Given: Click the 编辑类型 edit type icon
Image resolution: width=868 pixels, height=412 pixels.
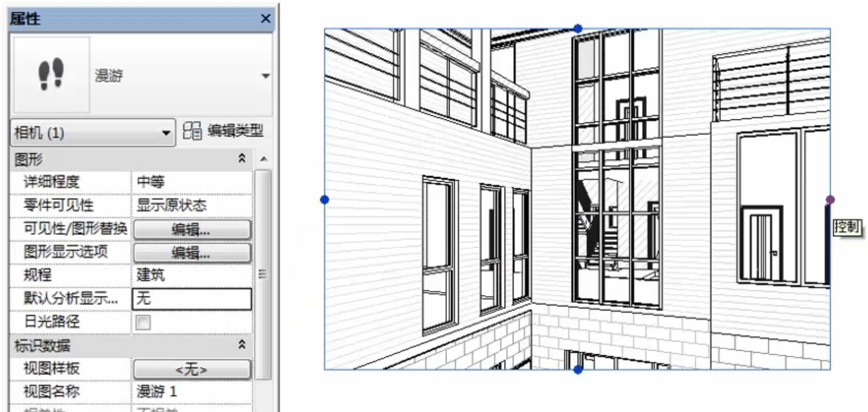Looking at the screenshot, I should point(192,131).
